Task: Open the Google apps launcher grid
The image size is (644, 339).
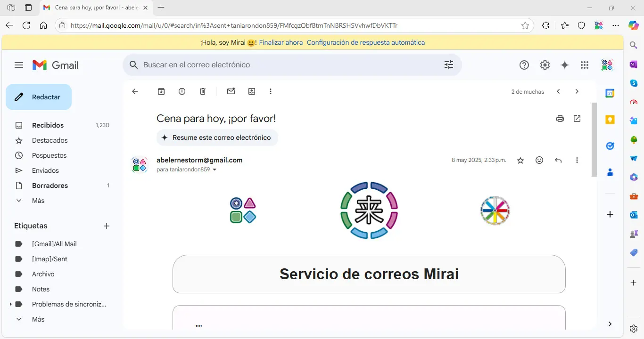Action: click(585, 65)
